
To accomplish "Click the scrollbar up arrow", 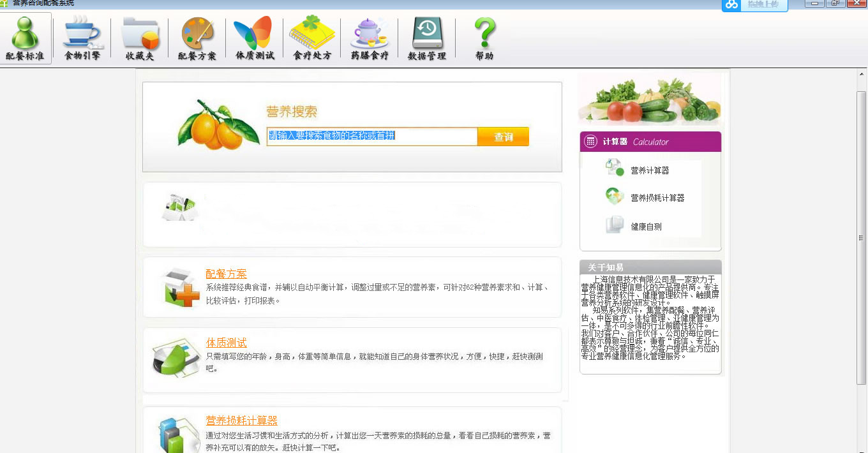I will click(x=862, y=75).
